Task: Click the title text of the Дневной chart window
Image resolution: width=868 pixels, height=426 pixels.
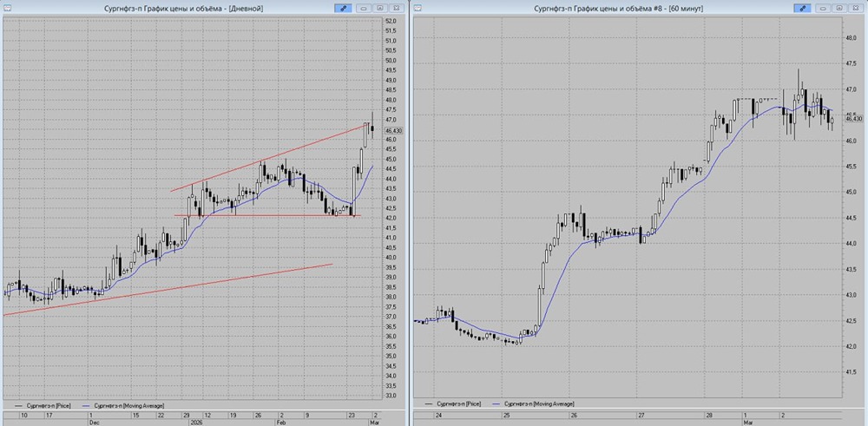Action: tap(184, 9)
